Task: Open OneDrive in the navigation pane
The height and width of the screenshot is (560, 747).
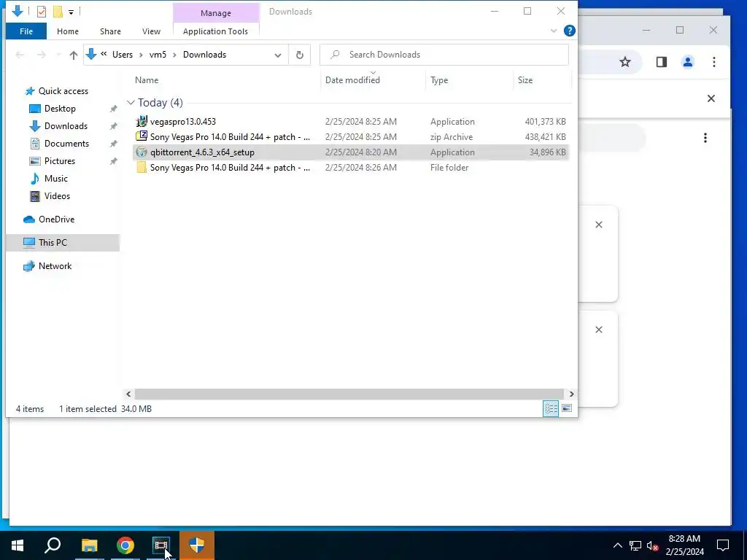Action: [56, 219]
